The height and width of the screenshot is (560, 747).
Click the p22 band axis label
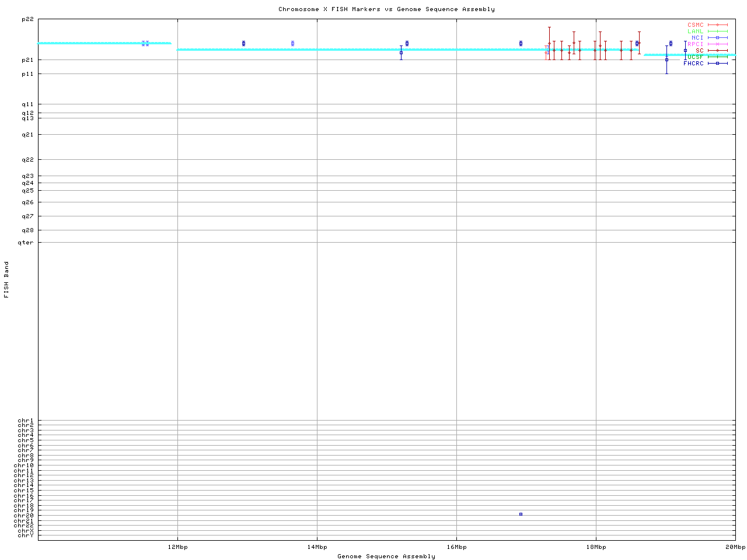(x=27, y=19)
